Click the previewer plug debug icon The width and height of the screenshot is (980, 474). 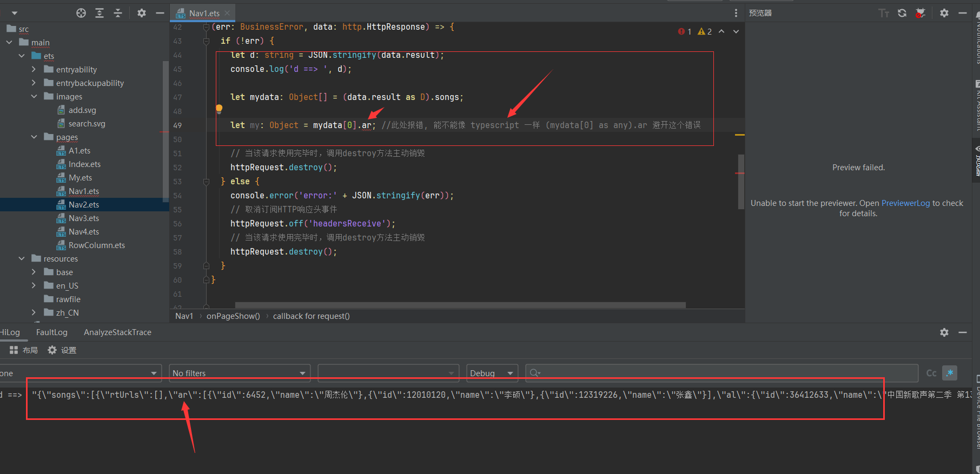click(x=921, y=13)
